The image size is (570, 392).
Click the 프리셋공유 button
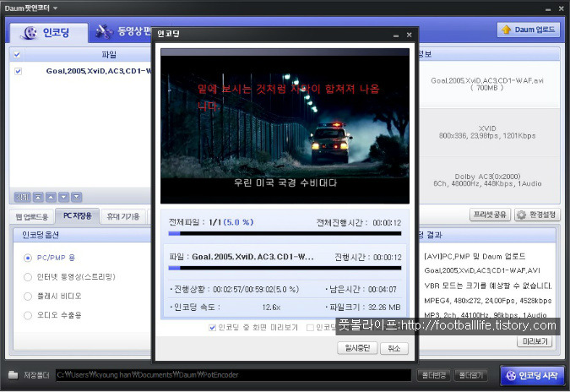tap(490, 215)
